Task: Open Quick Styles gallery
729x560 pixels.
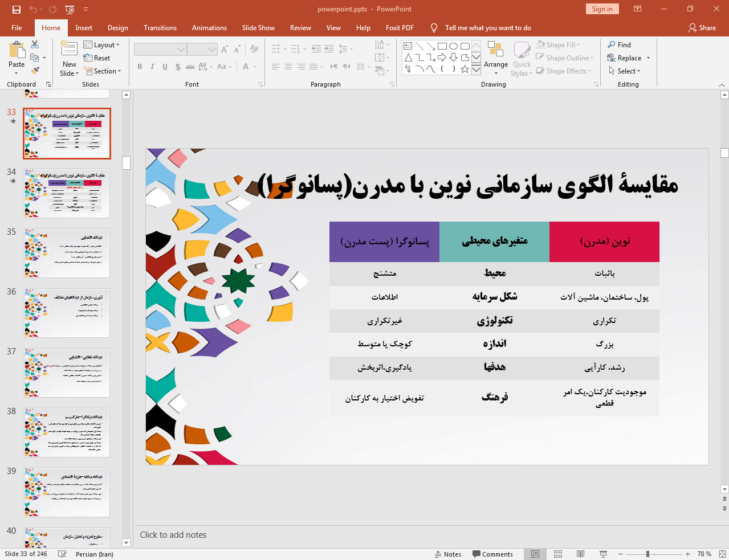Action: click(x=522, y=58)
